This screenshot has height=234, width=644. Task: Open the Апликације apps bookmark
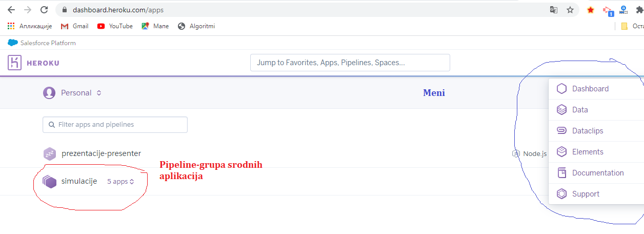[x=30, y=26]
